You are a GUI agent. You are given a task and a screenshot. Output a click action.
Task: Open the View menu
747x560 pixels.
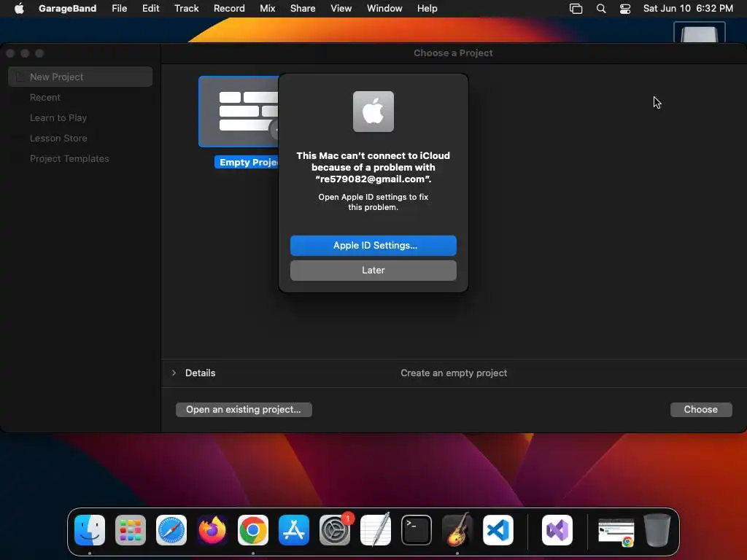pyautogui.click(x=341, y=9)
